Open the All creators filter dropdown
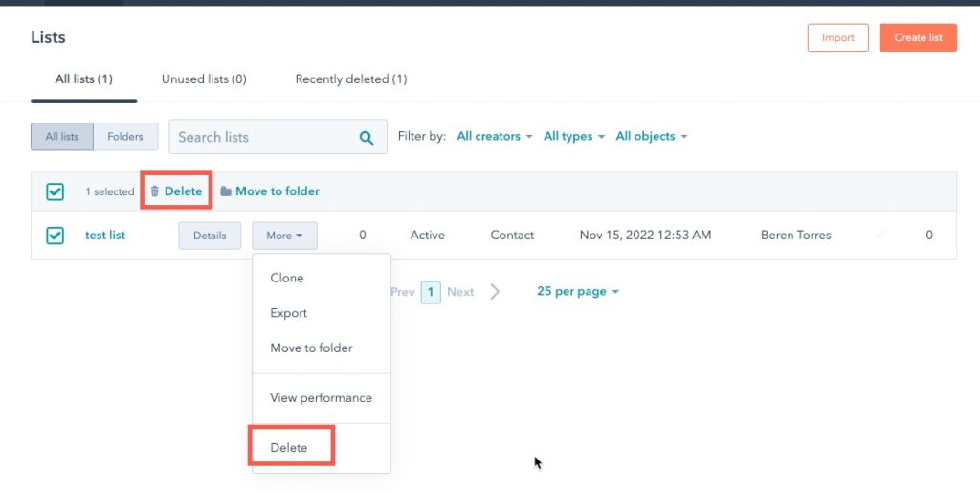980x494 pixels. [x=495, y=136]
